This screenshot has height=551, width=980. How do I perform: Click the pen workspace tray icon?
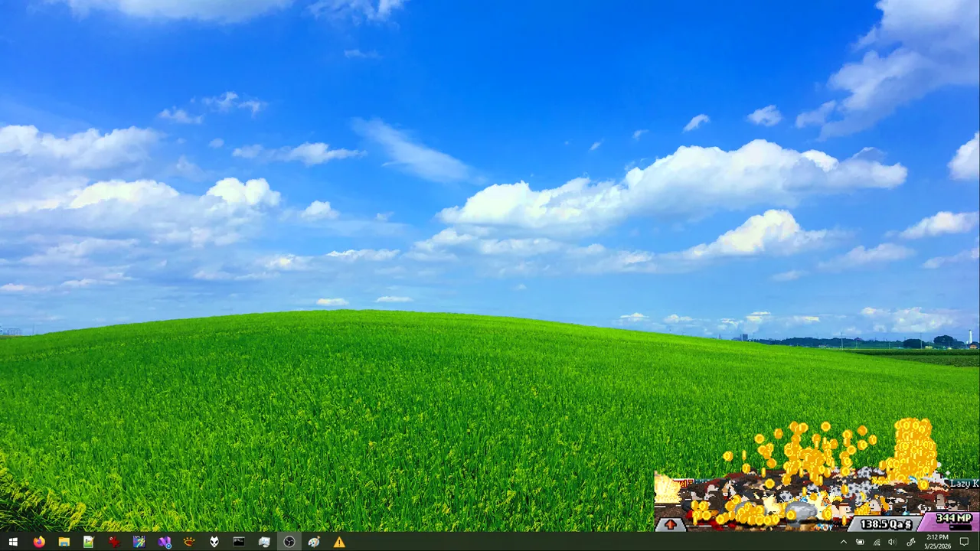pyautogui.click(x=910, y=542)
